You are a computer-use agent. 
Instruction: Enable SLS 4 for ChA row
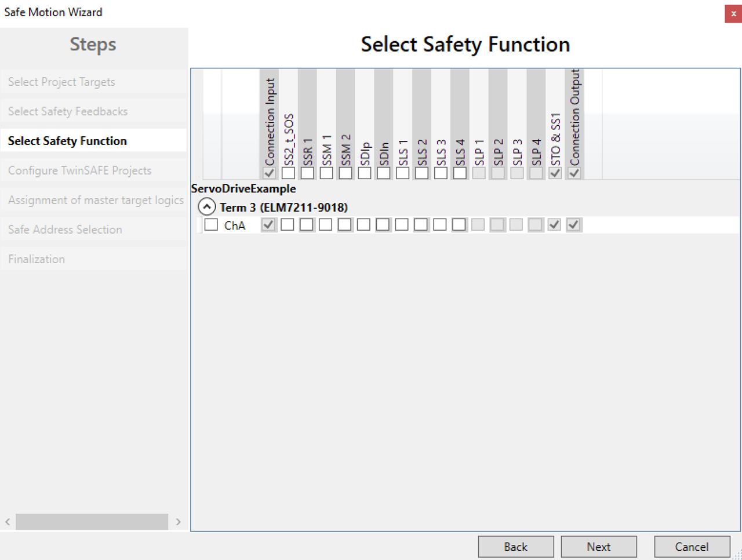point(459,224)
